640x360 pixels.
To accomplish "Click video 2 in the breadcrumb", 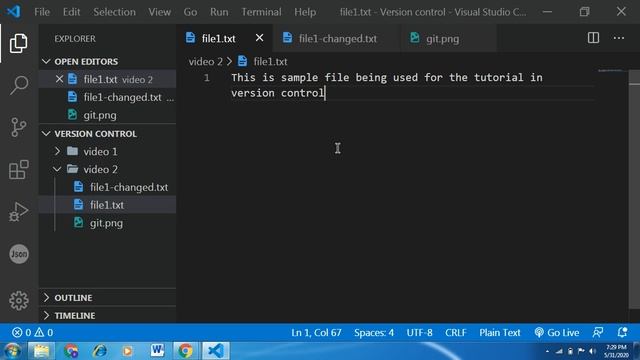I will [x=205, y=62].
